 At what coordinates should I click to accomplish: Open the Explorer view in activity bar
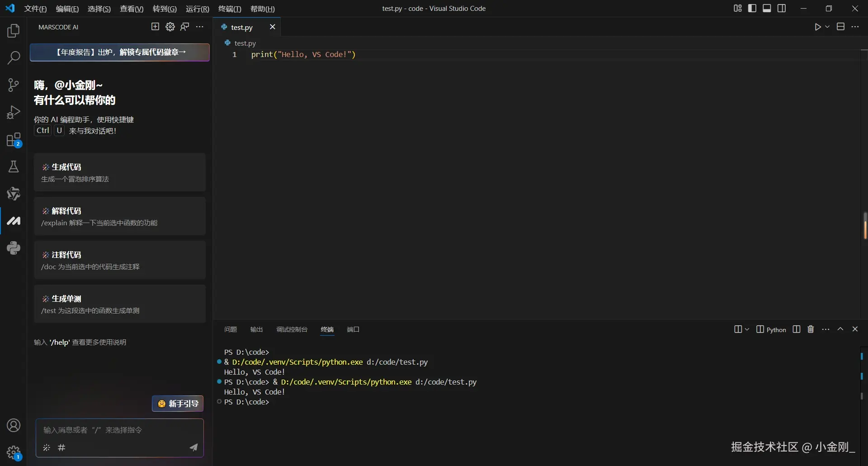coord(14,31)
